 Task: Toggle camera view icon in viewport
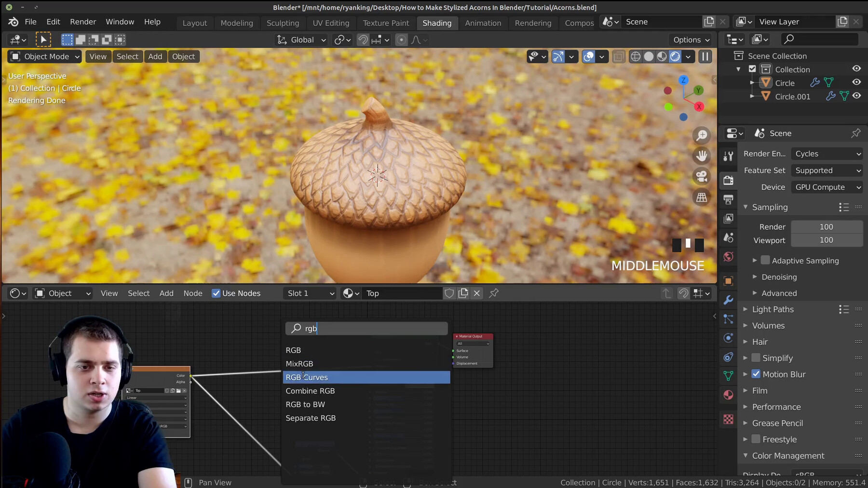tap(702, 176)
